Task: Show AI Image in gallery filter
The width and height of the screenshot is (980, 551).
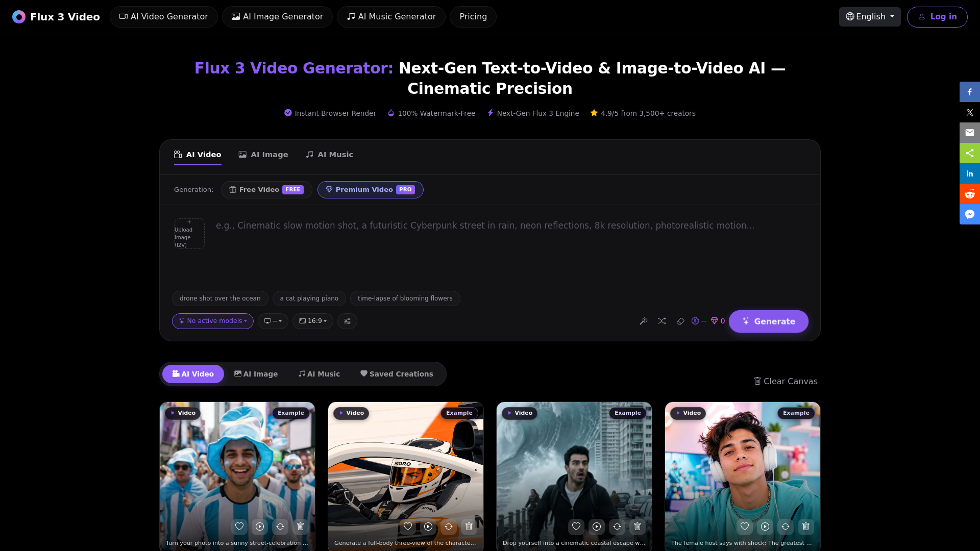Action: [x=256, y=374]
